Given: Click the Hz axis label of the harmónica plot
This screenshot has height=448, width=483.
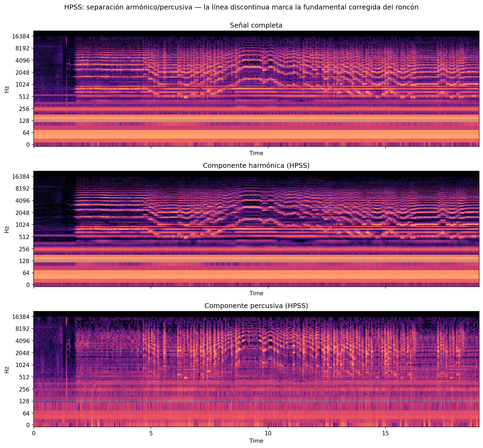Looking at the screenshot, I should [7, 229].
